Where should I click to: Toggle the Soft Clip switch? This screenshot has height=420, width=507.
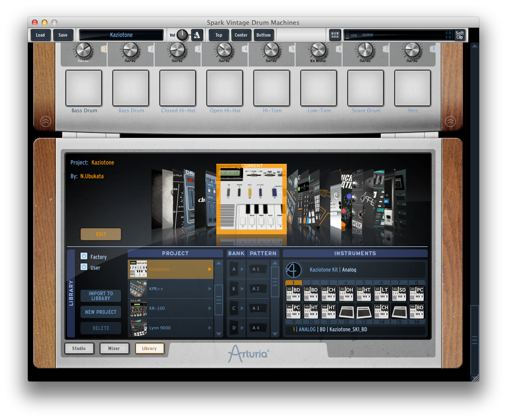(460, 35)
